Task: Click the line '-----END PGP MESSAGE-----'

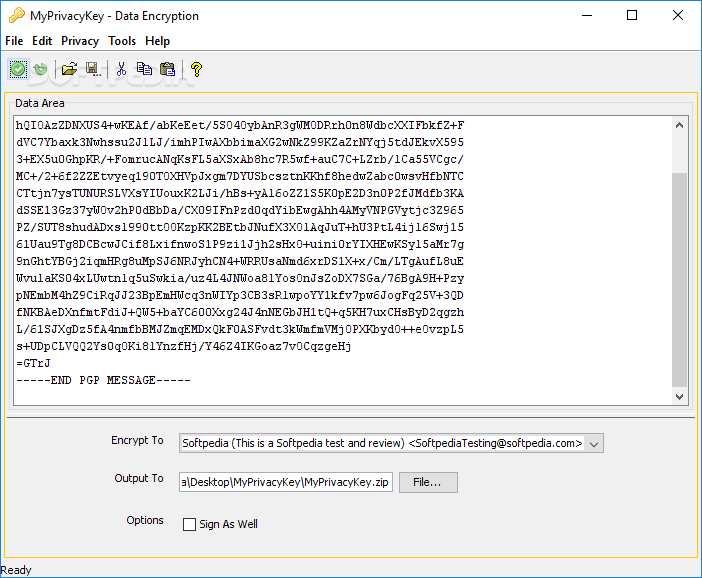Action: point(103,381)
